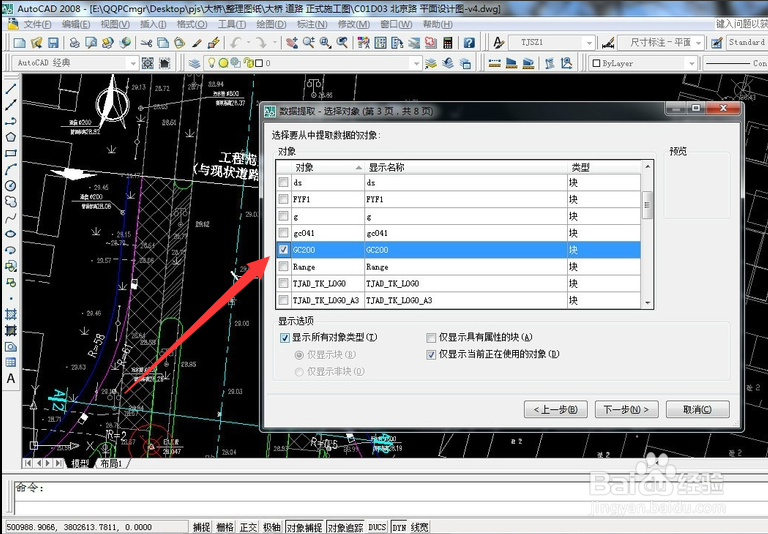Viewport: 768px width, 534px height.
Task: Open the 编辑(E) menu
Action: 76,24
